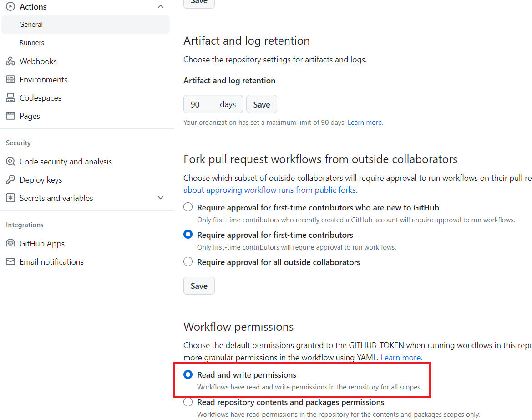Select Read and write permissions option
This screenshot has width=532, height=420.
coord(188,375)
